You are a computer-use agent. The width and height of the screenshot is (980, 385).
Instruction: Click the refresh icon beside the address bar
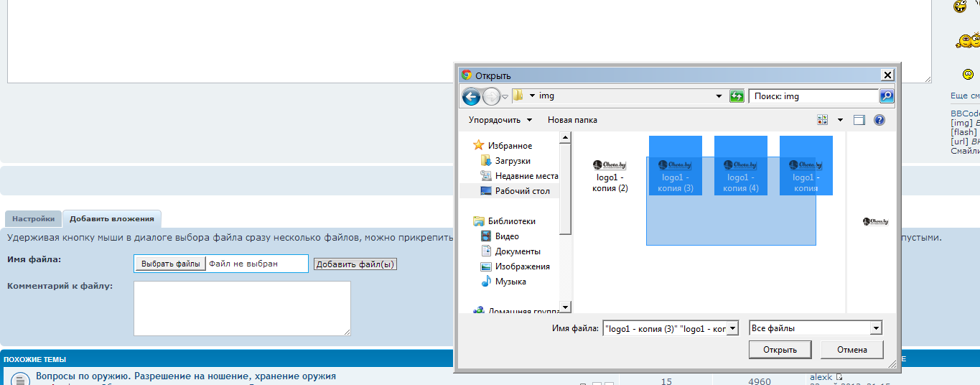tap(736, 96)
